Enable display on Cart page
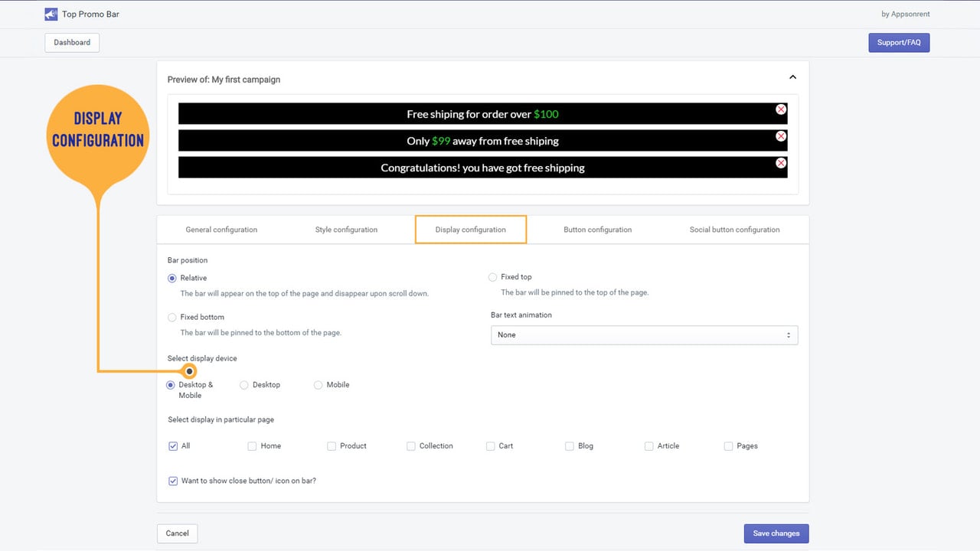 pyautogui.click(x=490, y=446)
